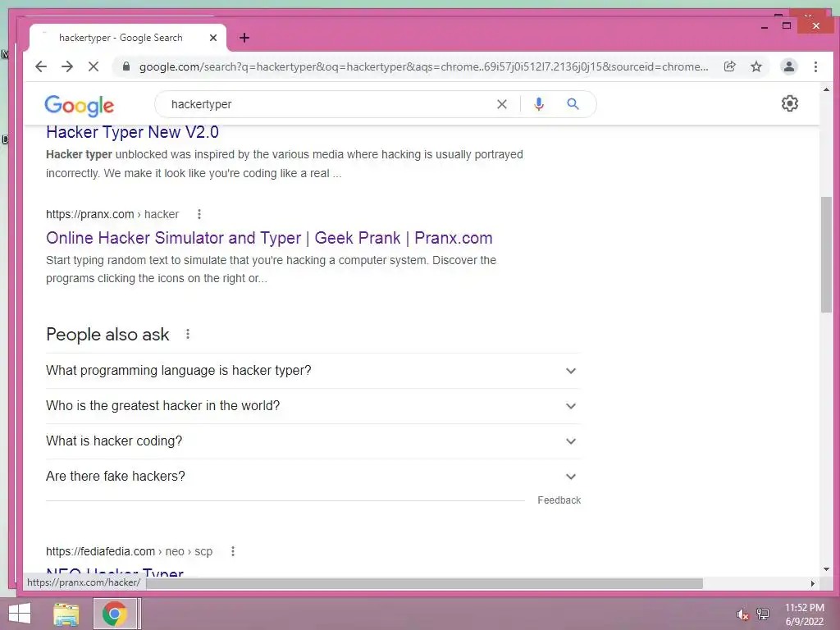The width and height of the screenshot is (840, 630).
Task: Click Feedback under People also ask
Action: point(559,500)
